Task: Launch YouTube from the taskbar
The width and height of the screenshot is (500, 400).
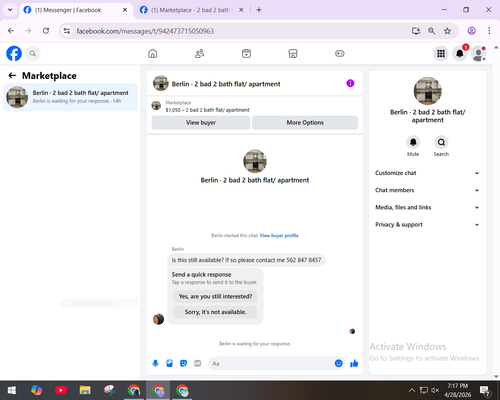Action: click(61, 390)
